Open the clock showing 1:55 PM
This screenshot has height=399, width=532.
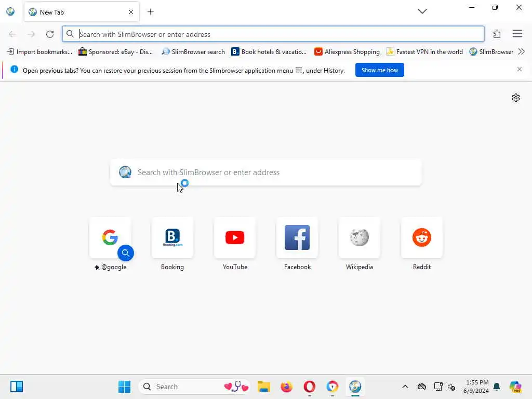(x=476, y=387)
